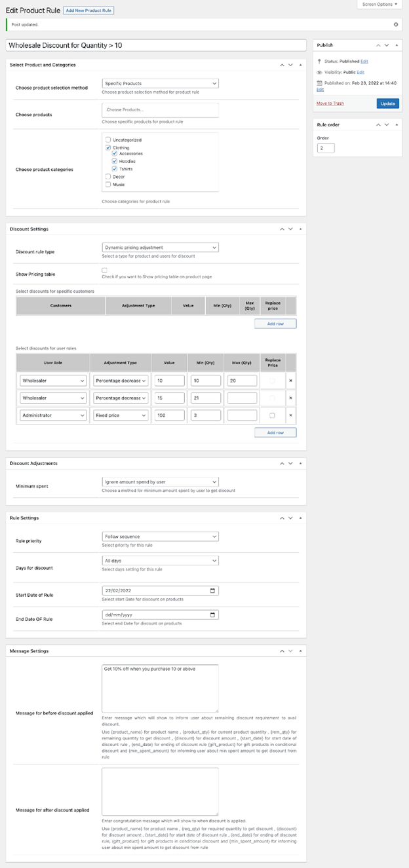Image resolution: width=409 pixels, height=868 pixels.
Task: Click the rule Order number field
Action: coord(326,148)
